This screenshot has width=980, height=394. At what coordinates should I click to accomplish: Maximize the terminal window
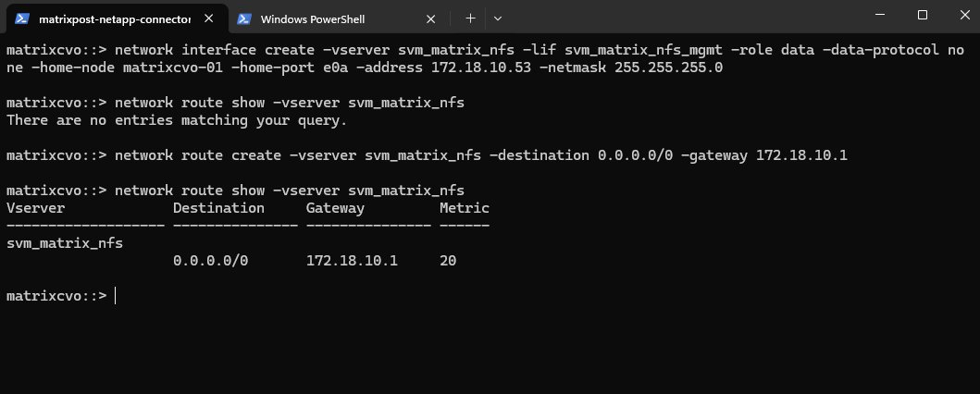click(x=922, y=15)
